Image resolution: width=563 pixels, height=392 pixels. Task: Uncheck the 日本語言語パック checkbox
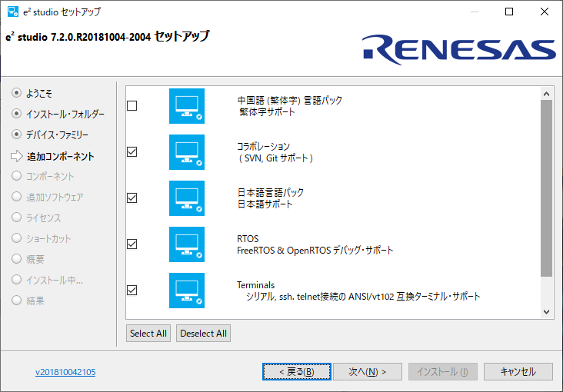click(x=132, y=198)
